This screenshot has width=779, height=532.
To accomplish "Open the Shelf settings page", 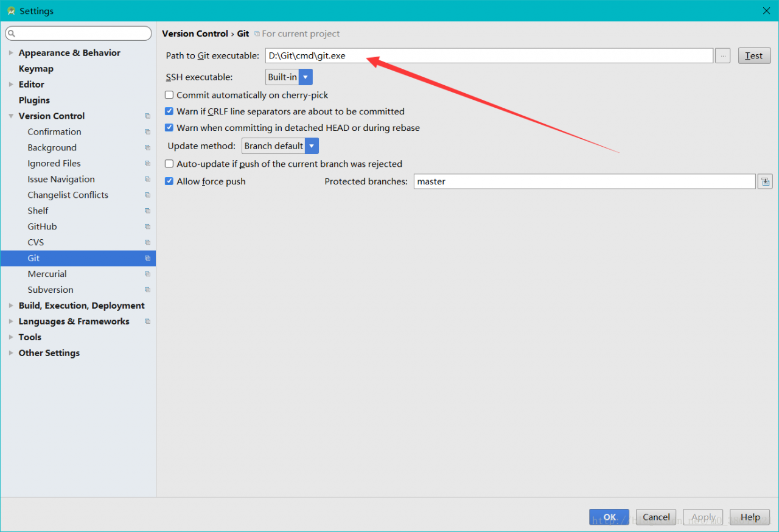I will pos(38,211).
